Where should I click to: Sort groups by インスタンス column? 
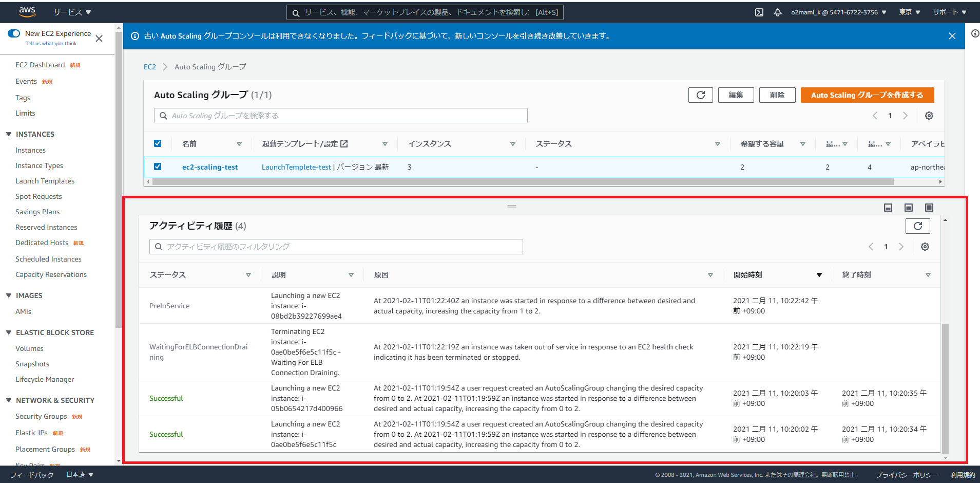[513, 144]
